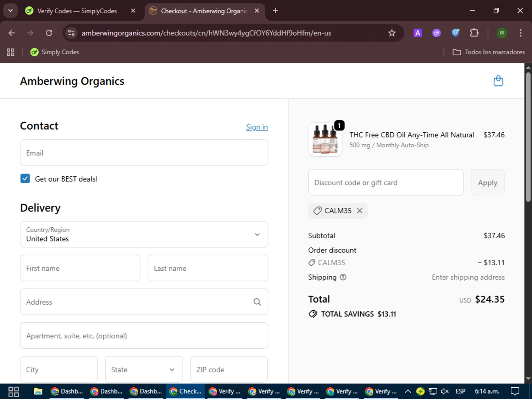Screen dimensions: 532x399
Task: Open a new browser tab
Action: [x=275, y=11]
